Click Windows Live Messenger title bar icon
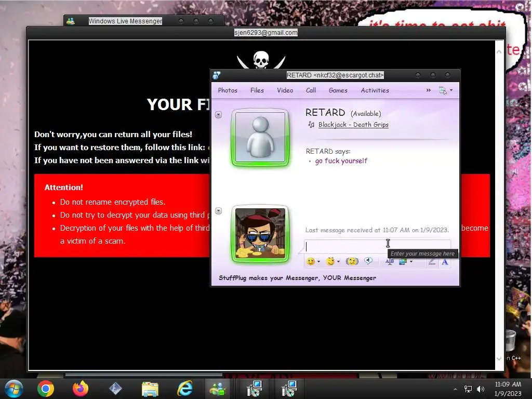Viewport: 532px width, 399px height. (71, 21)
